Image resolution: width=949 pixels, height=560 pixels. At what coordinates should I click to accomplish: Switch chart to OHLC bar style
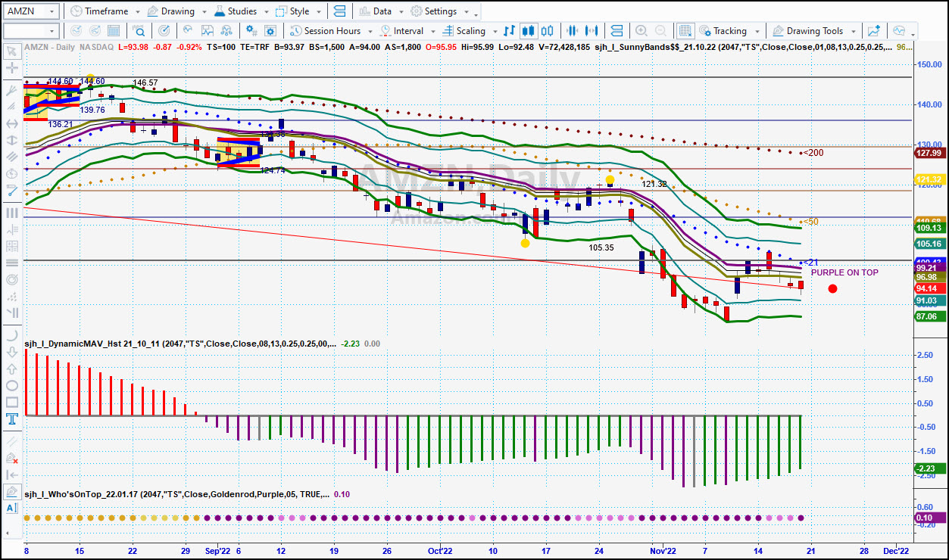click(509, 31)
